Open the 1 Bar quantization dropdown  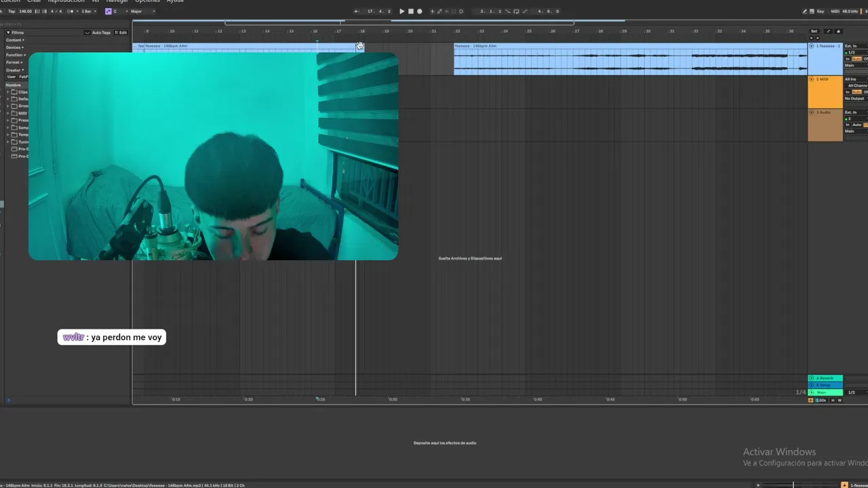tap(88, 12)
